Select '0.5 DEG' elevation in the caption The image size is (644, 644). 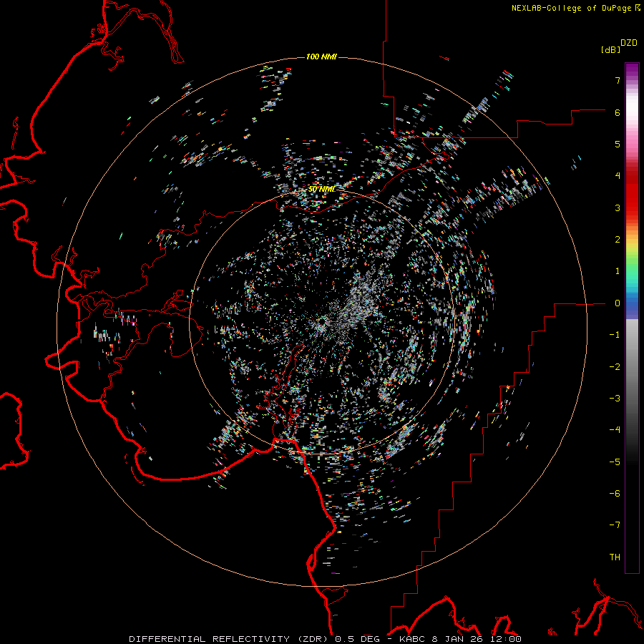tap(357, 639)
